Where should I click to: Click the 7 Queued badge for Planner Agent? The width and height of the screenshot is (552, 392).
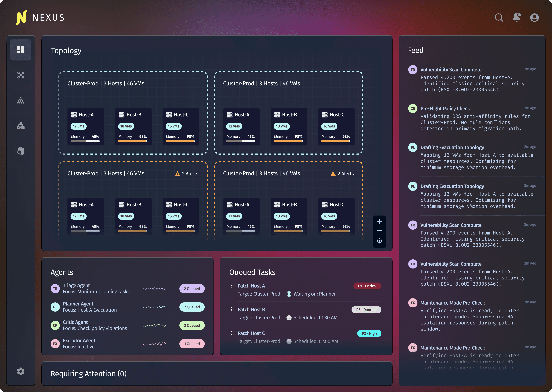click(x=192, y=307)
